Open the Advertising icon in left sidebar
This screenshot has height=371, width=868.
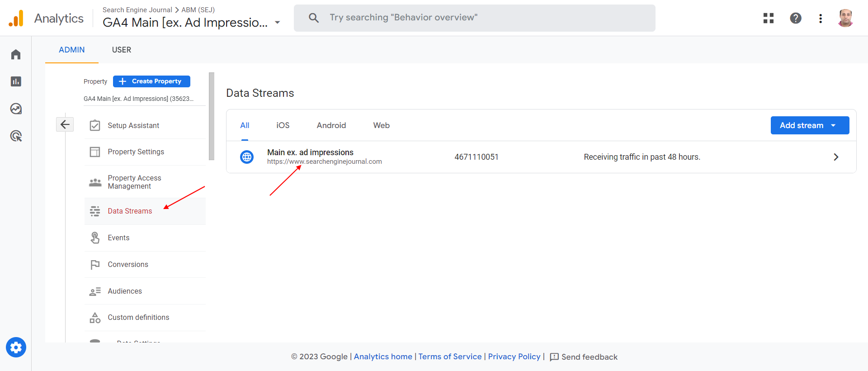coord(16,136)
